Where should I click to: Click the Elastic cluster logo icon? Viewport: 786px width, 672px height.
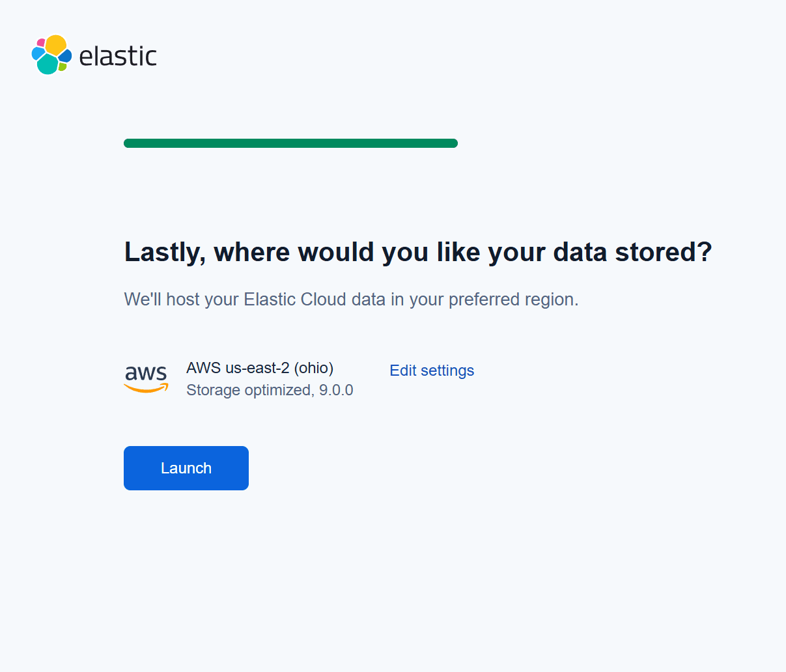click(x=51, y=55)
